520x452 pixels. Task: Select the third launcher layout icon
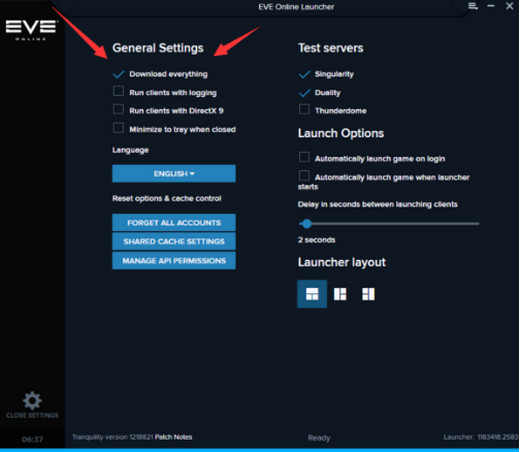click(368, 294)
